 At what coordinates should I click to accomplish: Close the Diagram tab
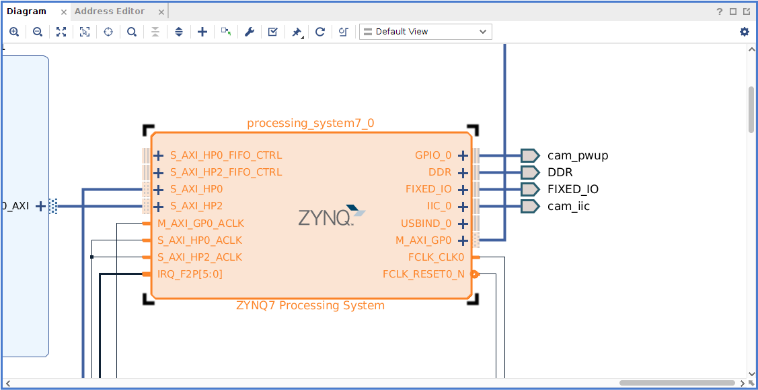[x=64, y=12]
